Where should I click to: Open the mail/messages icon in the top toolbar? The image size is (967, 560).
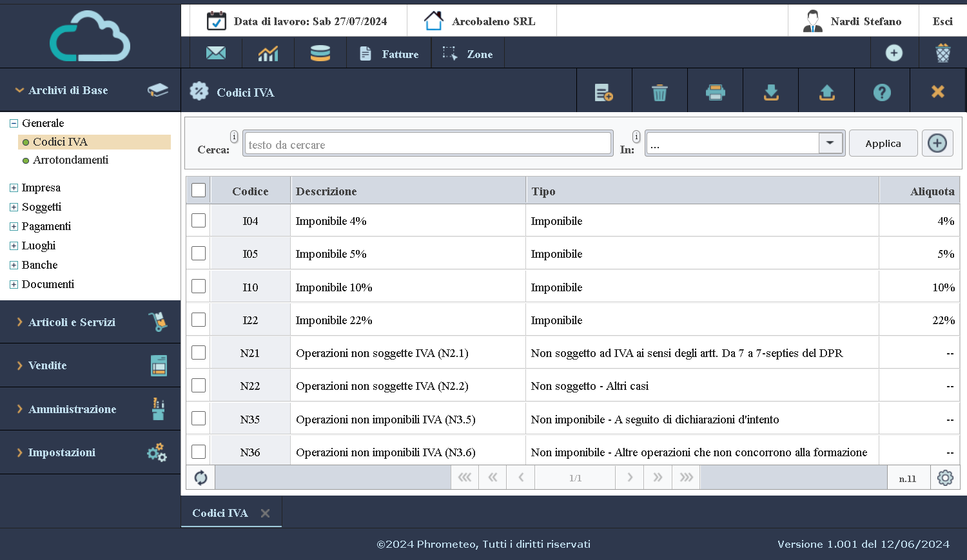click(215, 52)
